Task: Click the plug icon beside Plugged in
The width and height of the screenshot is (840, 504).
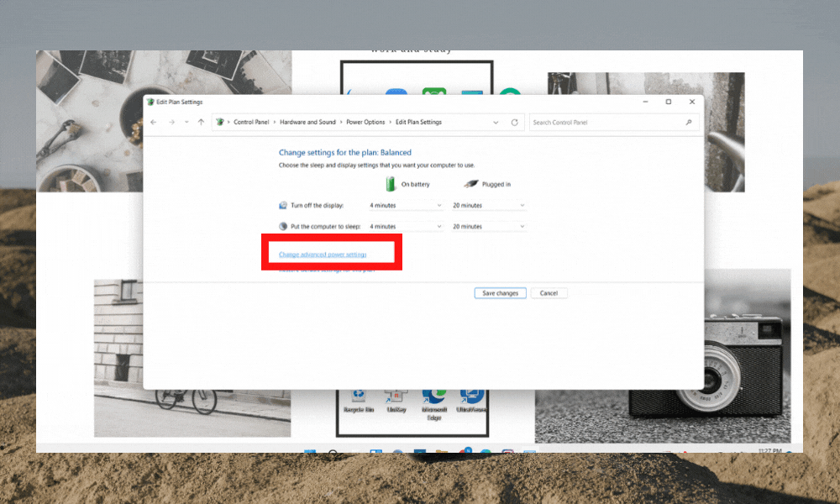Action: (471, 182)
